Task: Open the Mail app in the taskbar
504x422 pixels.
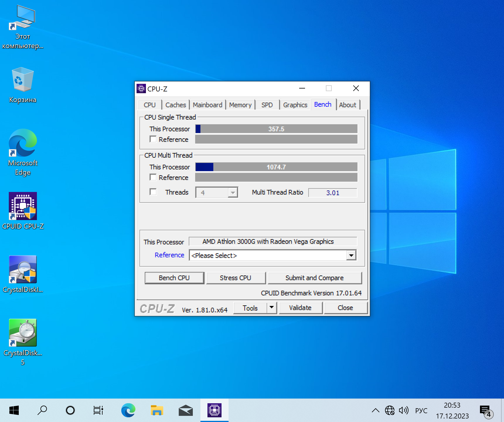Action: pyautogui.click(x=185, y=410)
